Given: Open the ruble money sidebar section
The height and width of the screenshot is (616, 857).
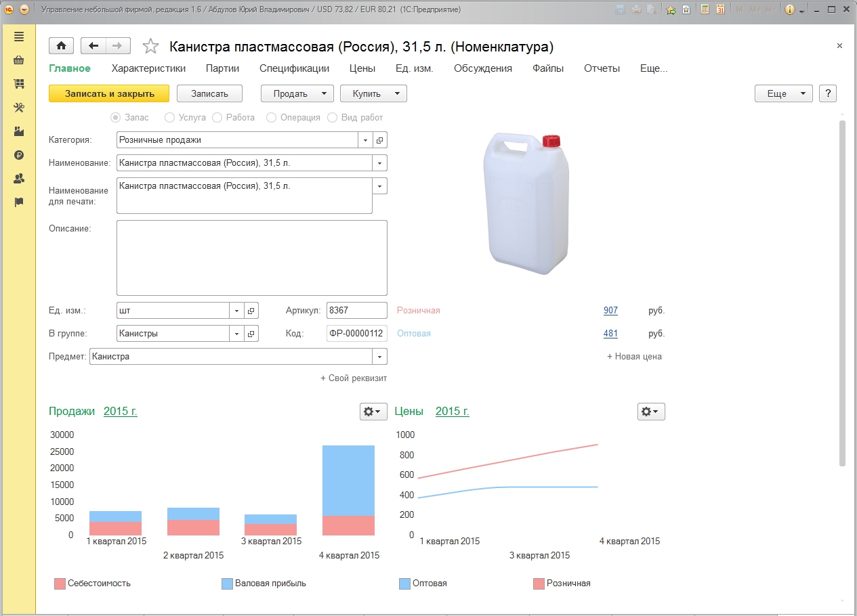Looking at the screenshot, I should click(19, 155).
